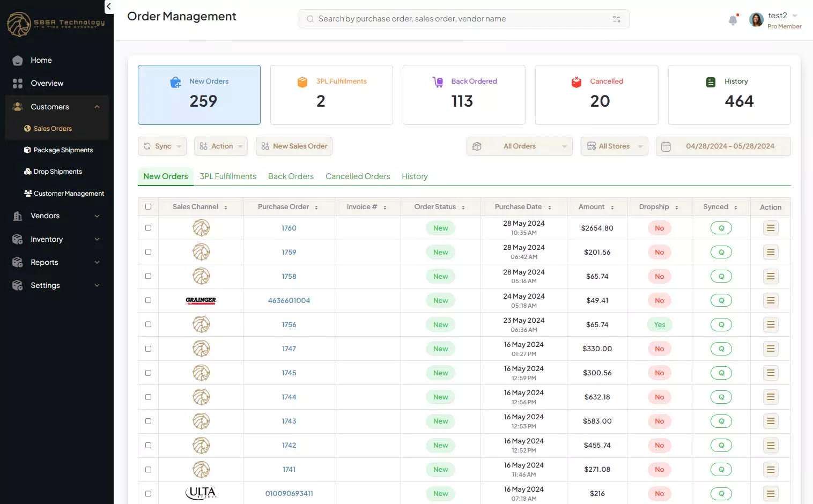
Task: Open the Sync dropdown
Action: [162, 146]
